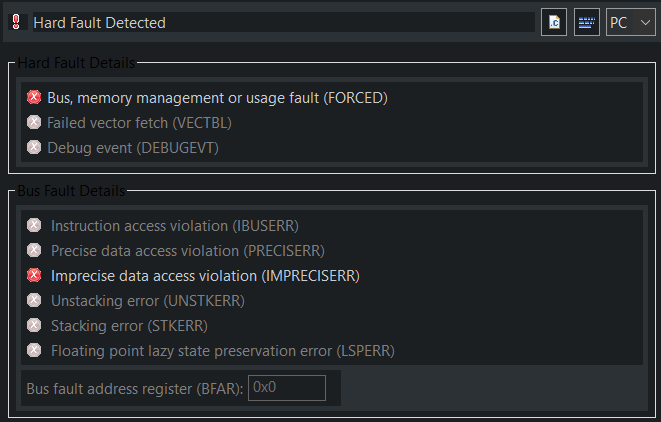Screen dimensions: 661x422
Task: Click the STKERR status indicator icon
Action: coord(34,325)
